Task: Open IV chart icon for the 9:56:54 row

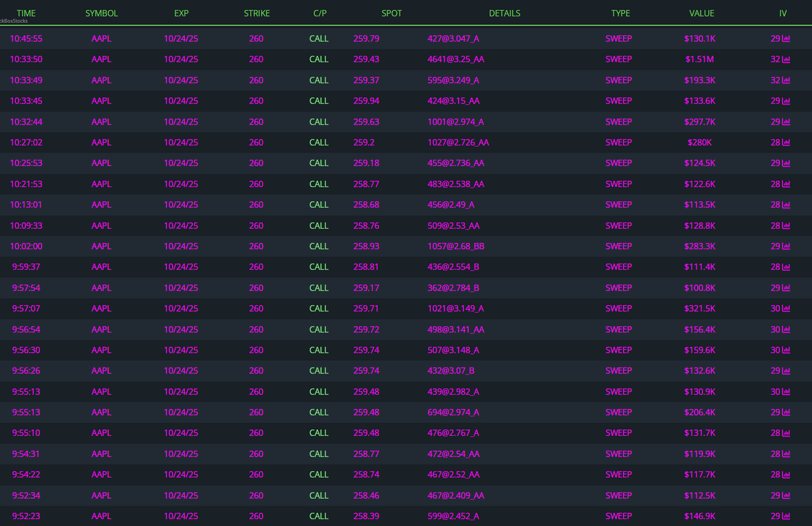Action: tap(786, 330)
